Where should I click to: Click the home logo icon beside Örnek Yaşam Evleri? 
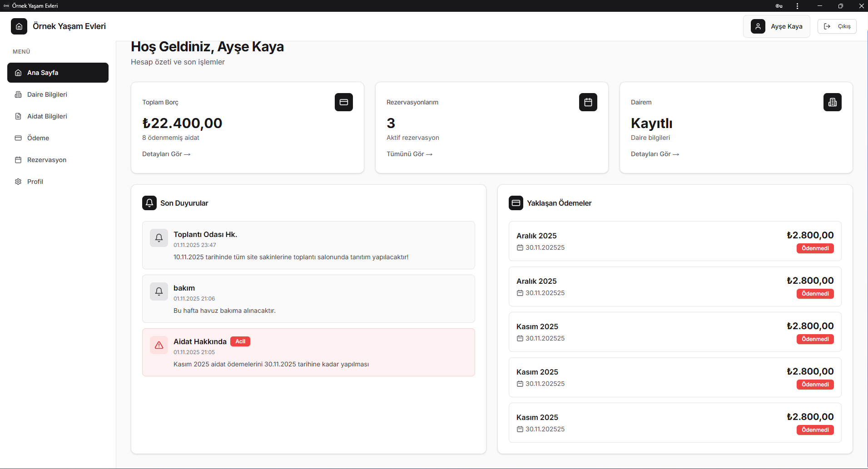19,26
